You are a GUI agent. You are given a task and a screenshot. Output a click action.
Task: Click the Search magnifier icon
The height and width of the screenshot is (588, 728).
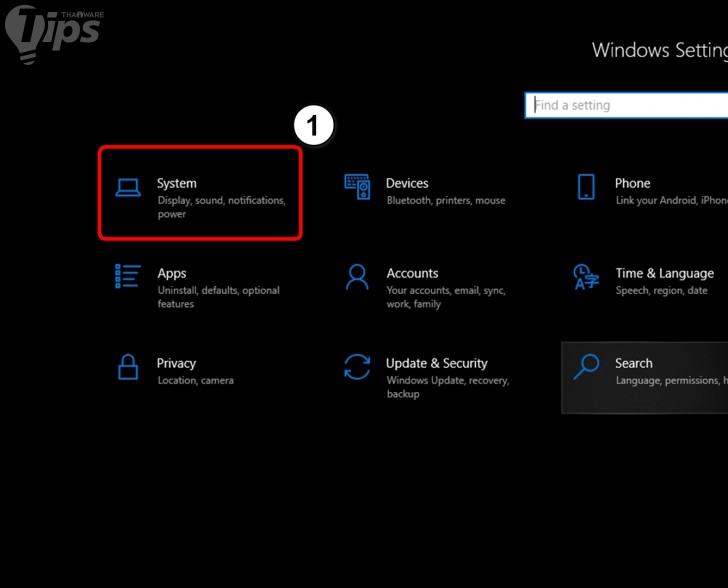click(586, 367)
